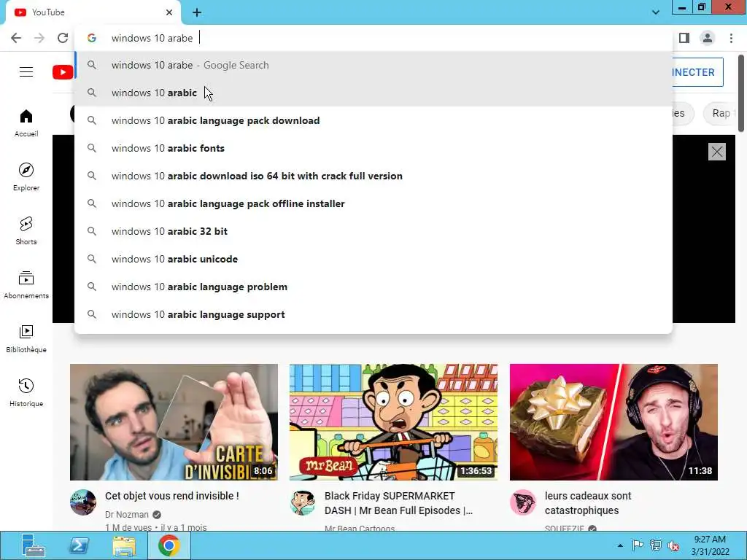
Task: Select suggestion 'windows 10 arabic fonts'
Action: pyautogui.click(x=373, y=148)
